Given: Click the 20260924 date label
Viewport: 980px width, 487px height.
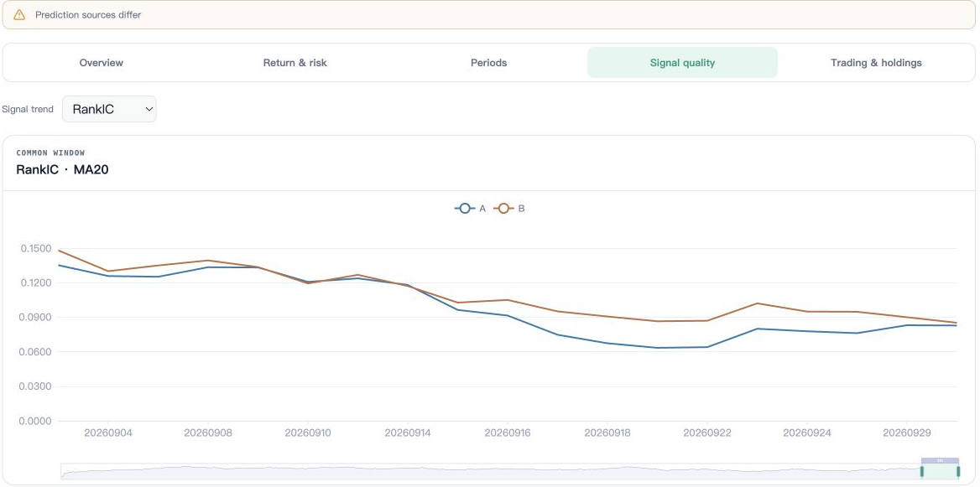Looking at the screenshot, I should coord(807,433).
